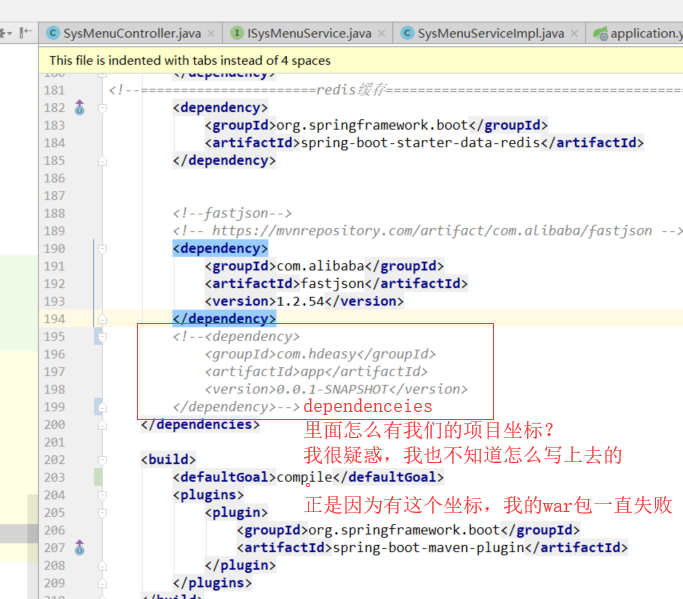Collapse the dependency block at line 182
Screen dimensions: 683x599
click(102, 108)
